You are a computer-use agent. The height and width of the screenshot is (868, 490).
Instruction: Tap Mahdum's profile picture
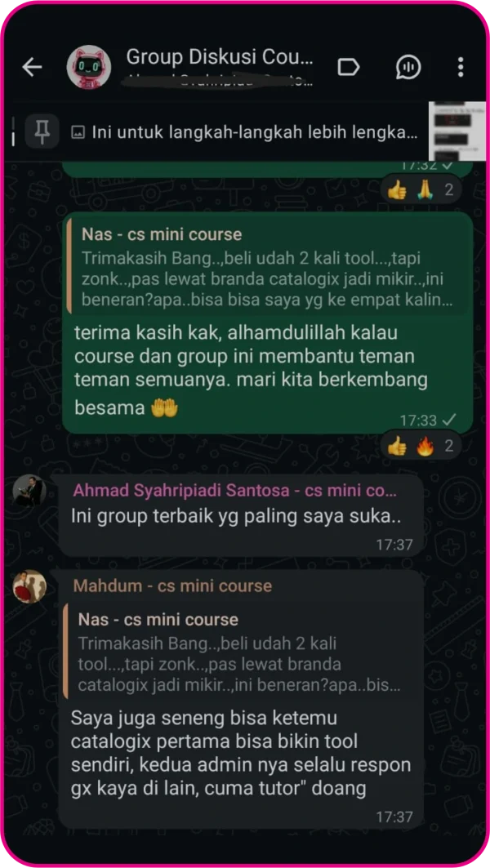[x=29, y=585]
